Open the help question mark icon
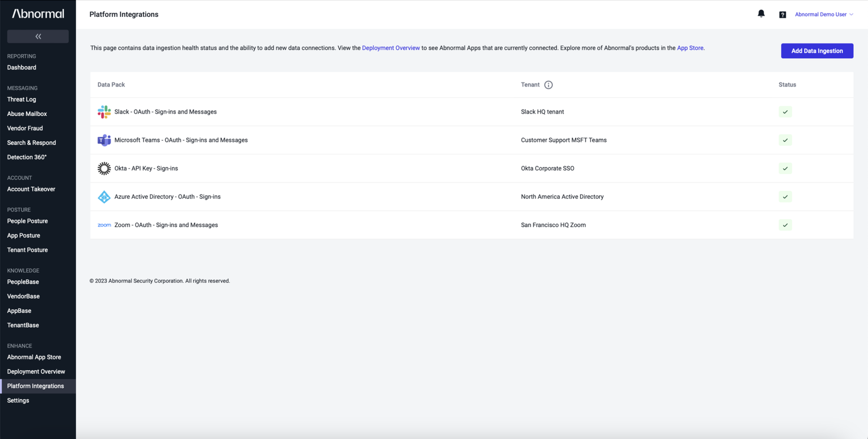 (x=783, y=15)
